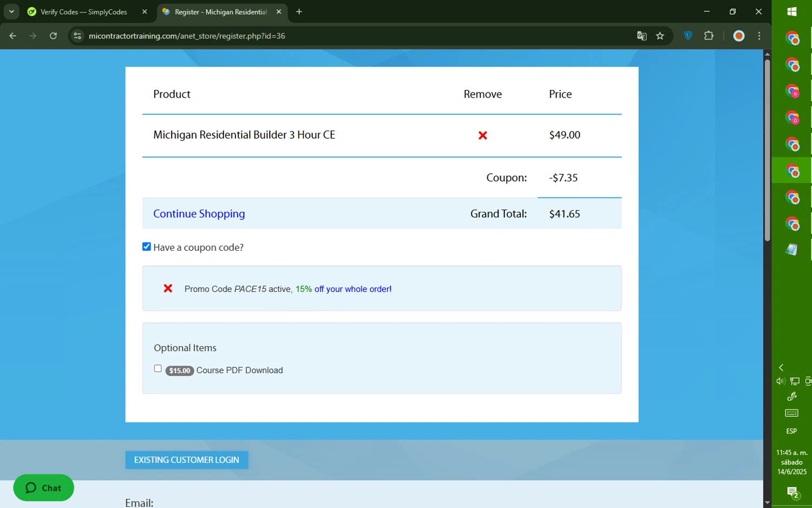Open the network status tray icon
Viewport: 812px width, 508px height.
coord(794,381)
